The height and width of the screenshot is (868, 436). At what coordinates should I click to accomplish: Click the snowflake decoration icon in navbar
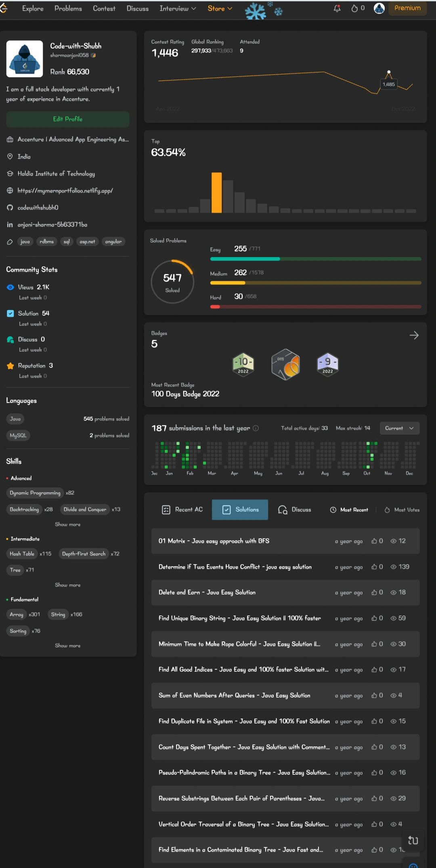tap(256, 11)
